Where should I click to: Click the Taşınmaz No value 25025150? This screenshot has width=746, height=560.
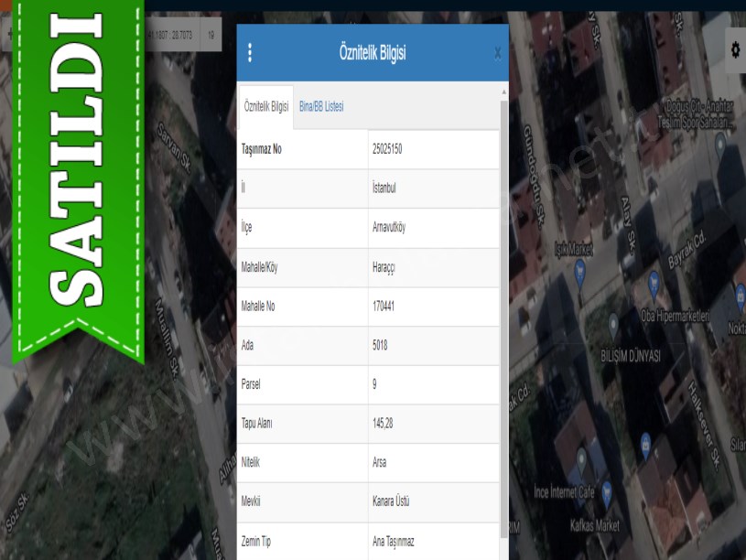387,149
